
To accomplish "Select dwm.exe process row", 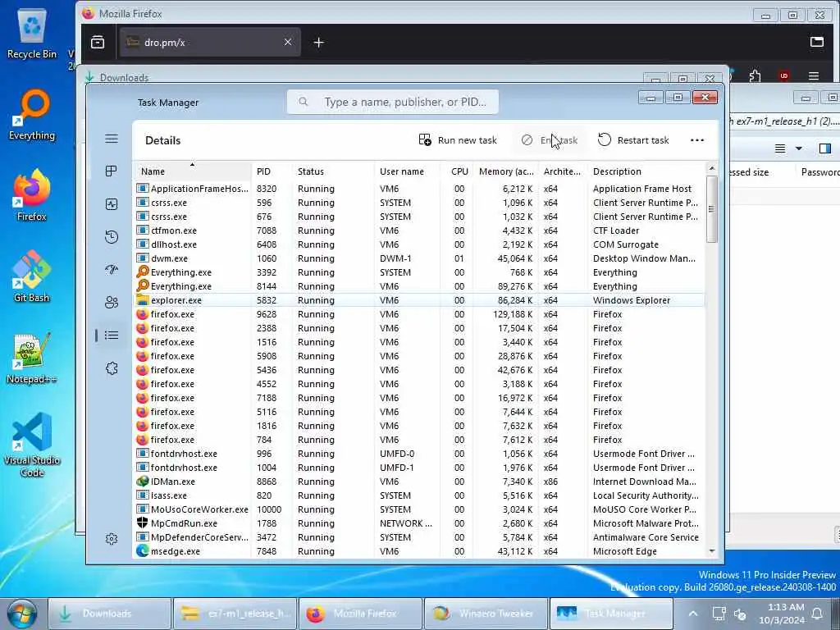I will (419, 258).
